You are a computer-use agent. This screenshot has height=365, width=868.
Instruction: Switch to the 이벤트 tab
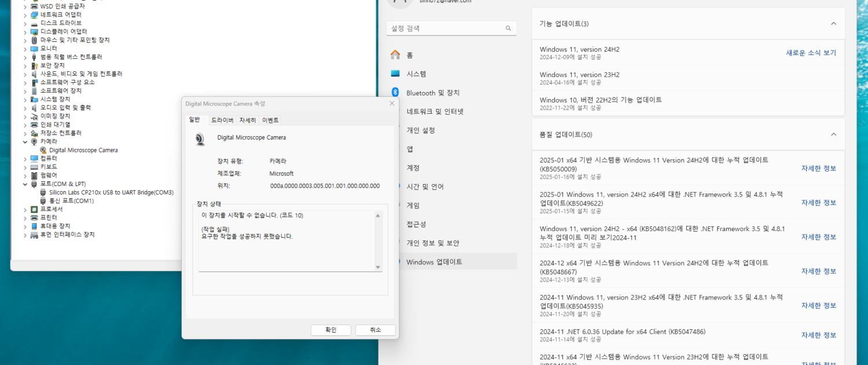pyautogui.click(x=270, y=120)
